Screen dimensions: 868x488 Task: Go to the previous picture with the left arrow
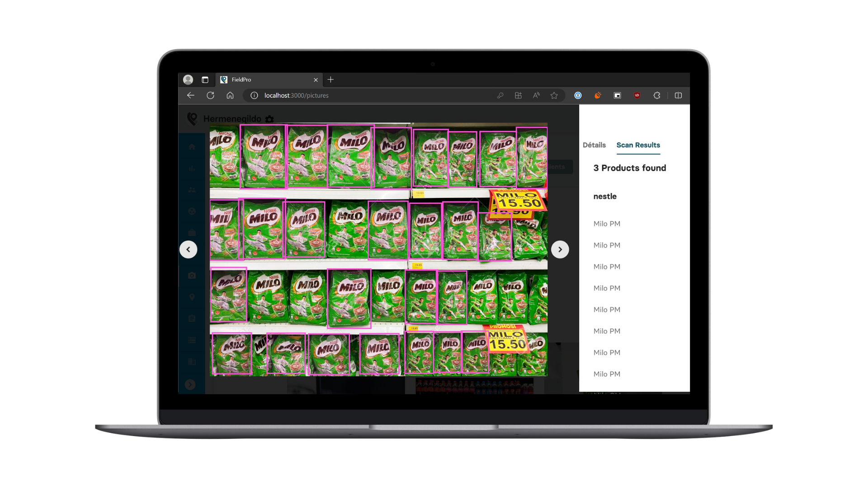click(x=189, y=249)
